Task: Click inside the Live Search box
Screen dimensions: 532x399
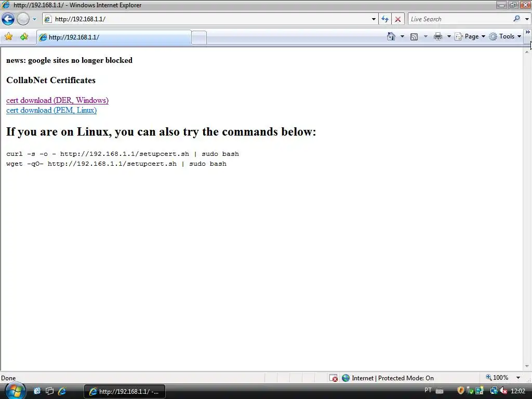Action: 460,19
